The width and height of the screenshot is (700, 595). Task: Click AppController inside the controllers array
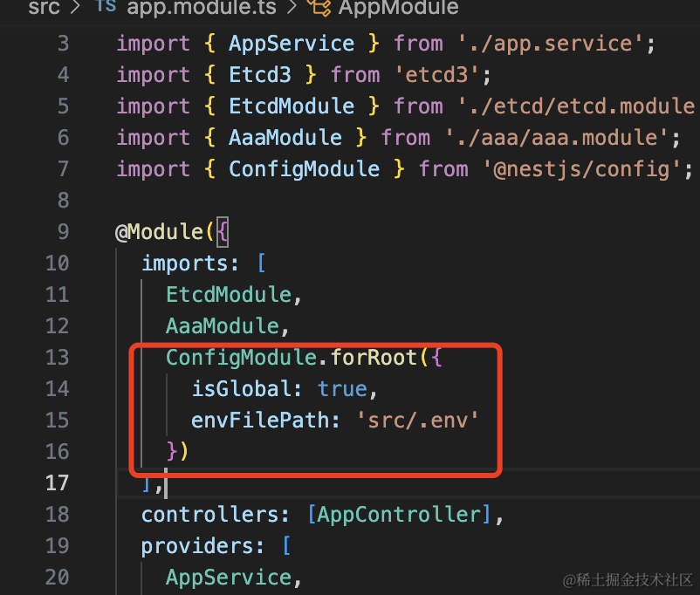[x=399, y=515]
